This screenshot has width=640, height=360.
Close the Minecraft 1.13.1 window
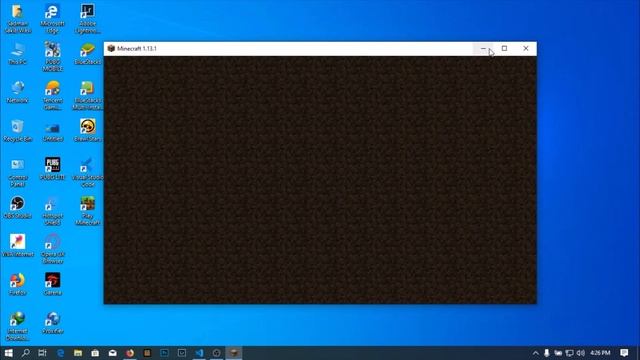click(x=526, y=49)
